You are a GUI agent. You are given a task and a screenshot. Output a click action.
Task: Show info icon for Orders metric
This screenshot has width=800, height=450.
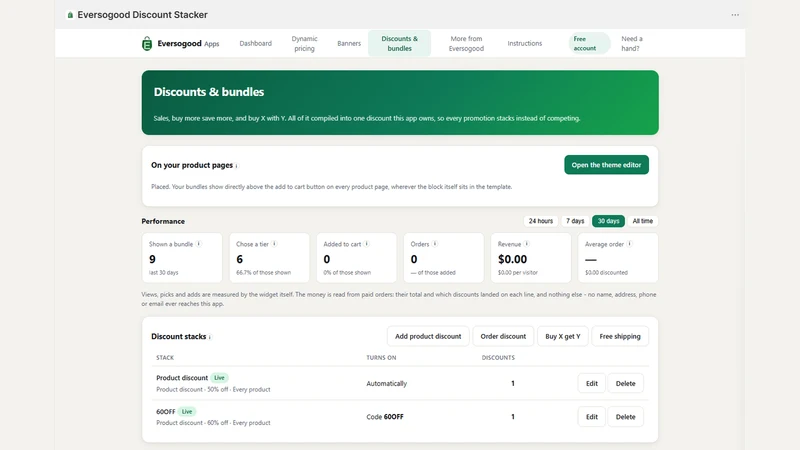tap(435, 244)
